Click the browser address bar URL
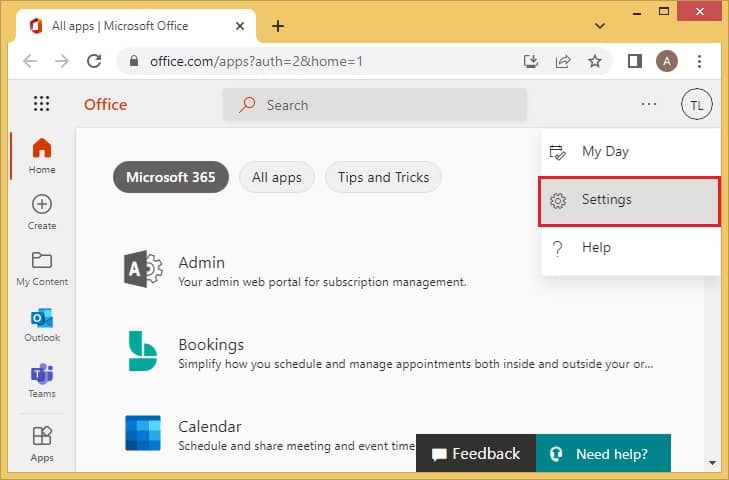Image resolution: width=729 pixels, height=480 pixels. coord(256,61)
